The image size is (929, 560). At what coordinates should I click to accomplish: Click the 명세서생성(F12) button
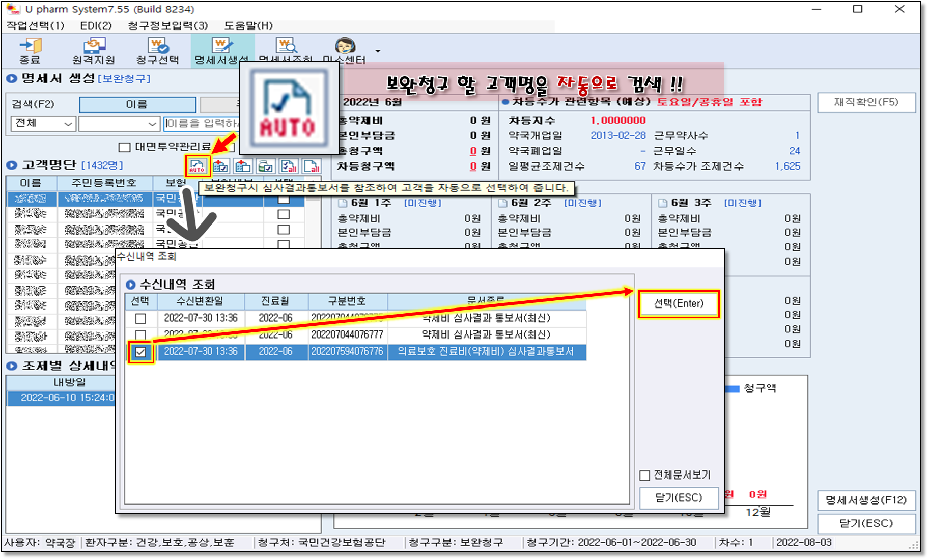click(866, 500)
